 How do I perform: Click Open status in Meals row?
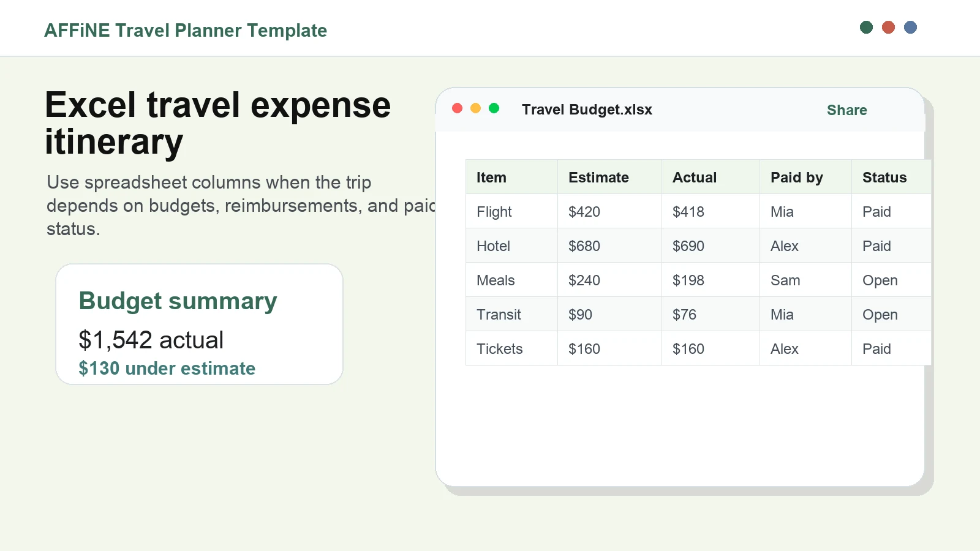(891, 280)
